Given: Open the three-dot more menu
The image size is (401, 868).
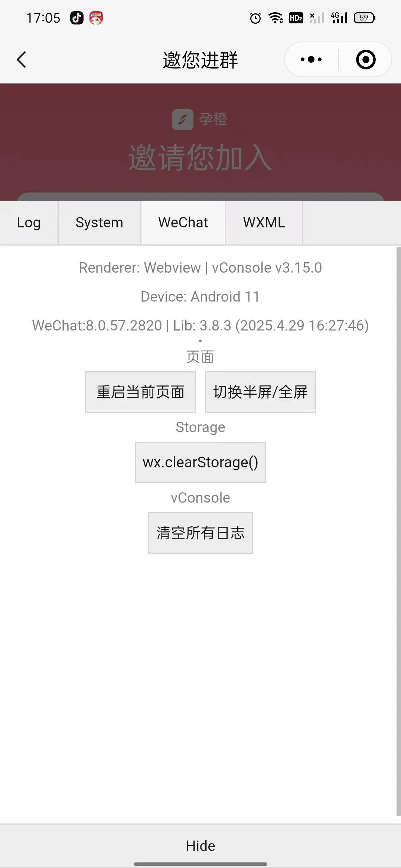Looking at the screenshot, I should pyautogui.click(x=311, y=59).
